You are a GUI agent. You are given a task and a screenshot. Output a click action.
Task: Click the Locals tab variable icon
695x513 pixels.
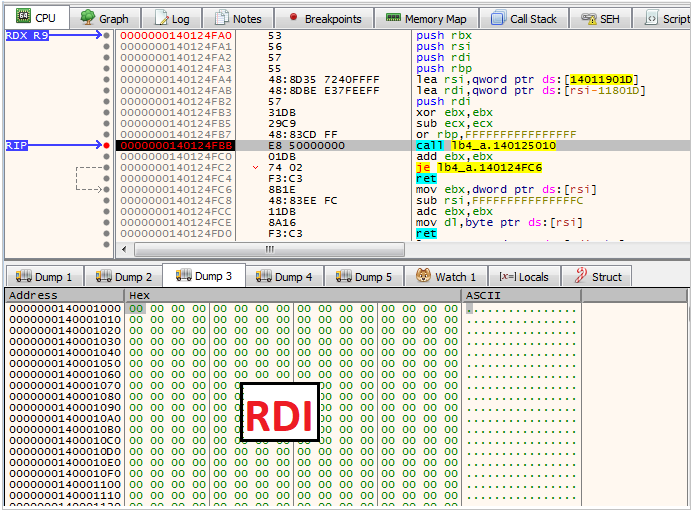[508, 277]
